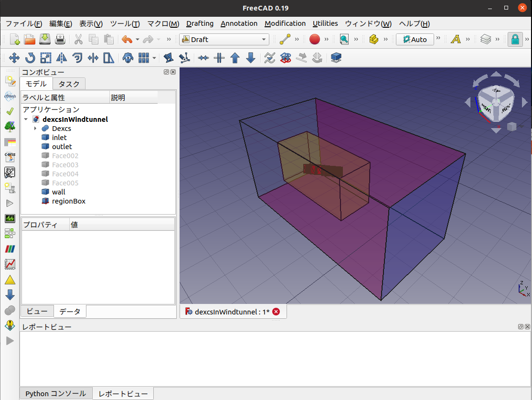Expand the Dexcs tree node
Screen dimensions: 532x400
pos(35,129)
